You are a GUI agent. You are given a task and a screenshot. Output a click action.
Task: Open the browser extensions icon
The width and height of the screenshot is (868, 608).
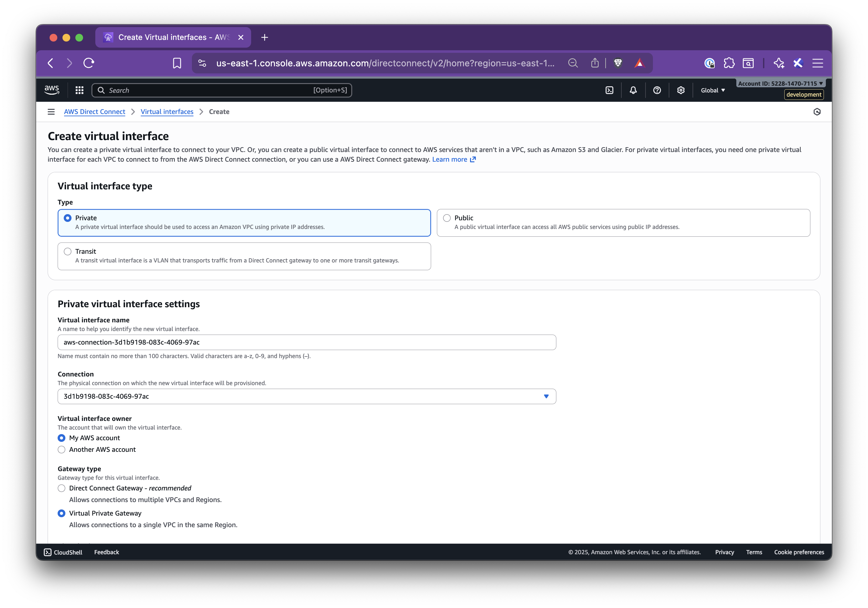(x=729, y=63)
